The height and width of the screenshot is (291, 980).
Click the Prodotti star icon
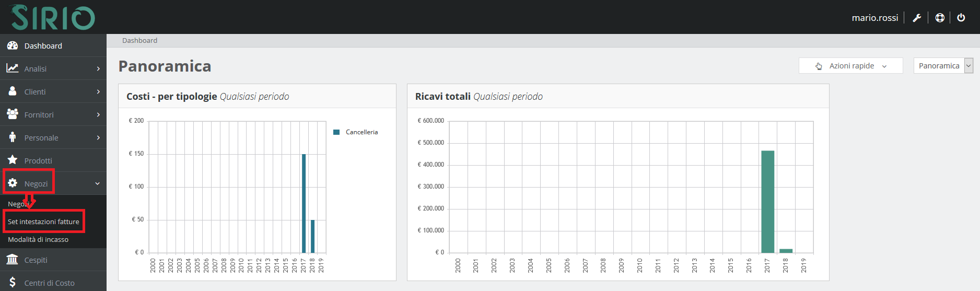(x=13, y=160)
